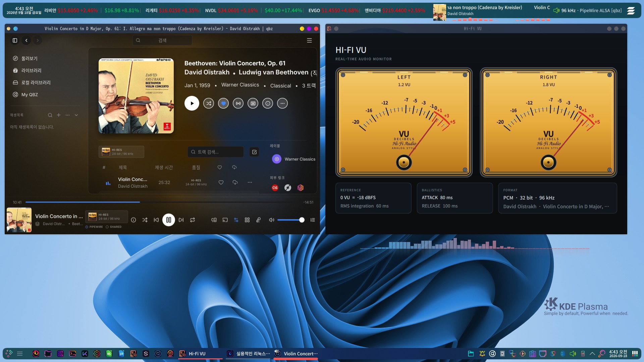The image size is (644, 362).
Task: Show lyrics with the microphone icon
Action: pos(258,220)
